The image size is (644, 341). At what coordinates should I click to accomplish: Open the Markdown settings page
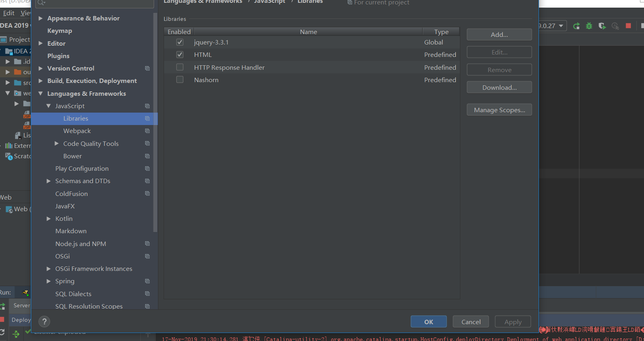pyautogui.click(x=71, y=231)
